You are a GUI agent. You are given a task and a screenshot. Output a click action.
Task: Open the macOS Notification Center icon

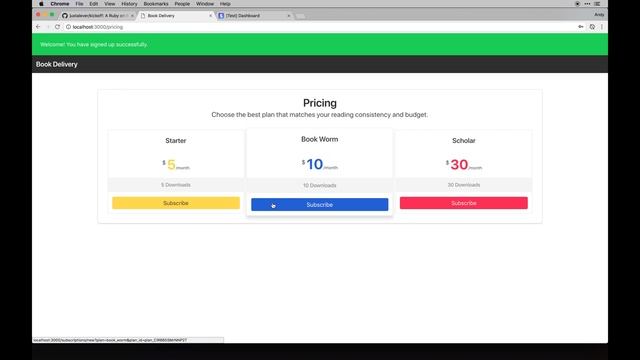pyautogui.click(x=597, y=4)
